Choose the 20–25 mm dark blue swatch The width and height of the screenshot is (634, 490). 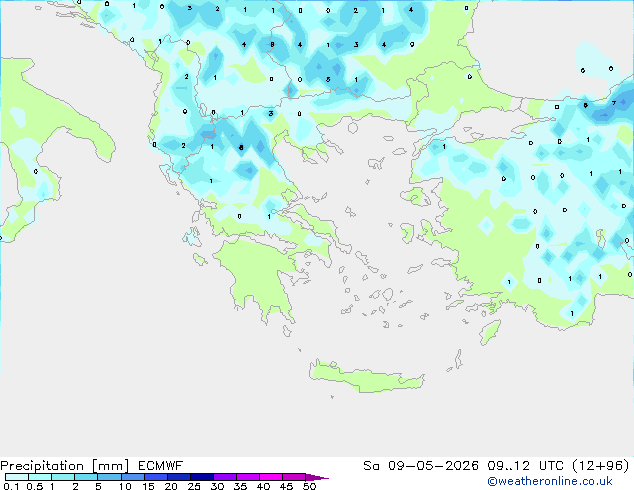point(178,477)
